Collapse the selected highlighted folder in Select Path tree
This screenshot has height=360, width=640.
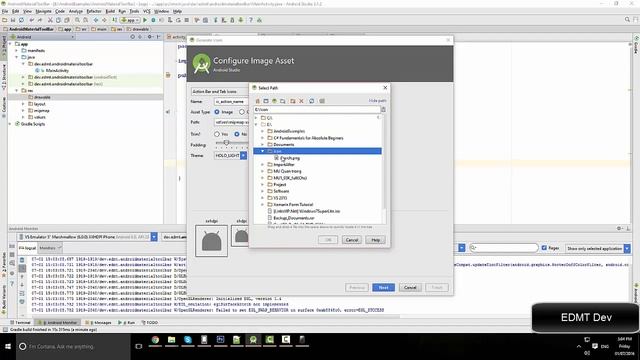tap(262, 151)
